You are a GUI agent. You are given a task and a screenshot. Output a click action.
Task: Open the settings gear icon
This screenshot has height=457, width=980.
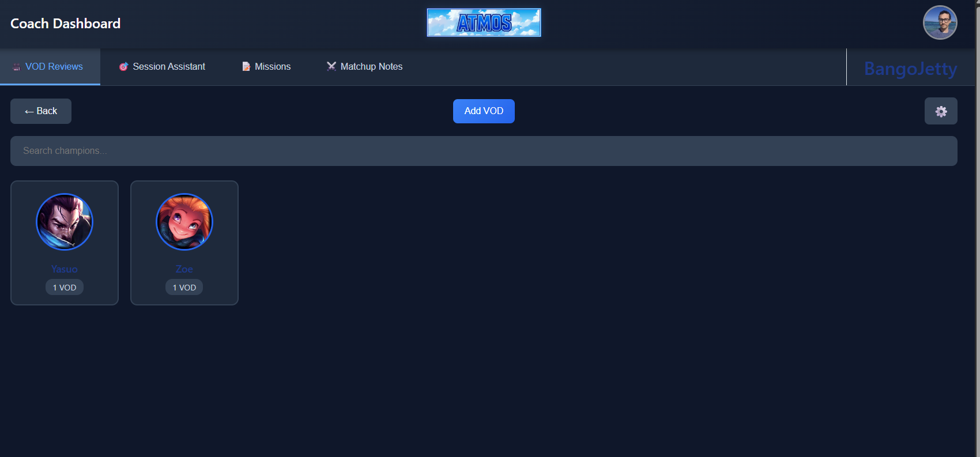(941, 111)
